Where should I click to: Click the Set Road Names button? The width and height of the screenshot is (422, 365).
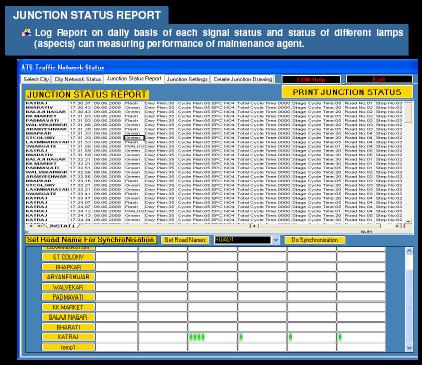pyautogui.click(x=185, y=240)
